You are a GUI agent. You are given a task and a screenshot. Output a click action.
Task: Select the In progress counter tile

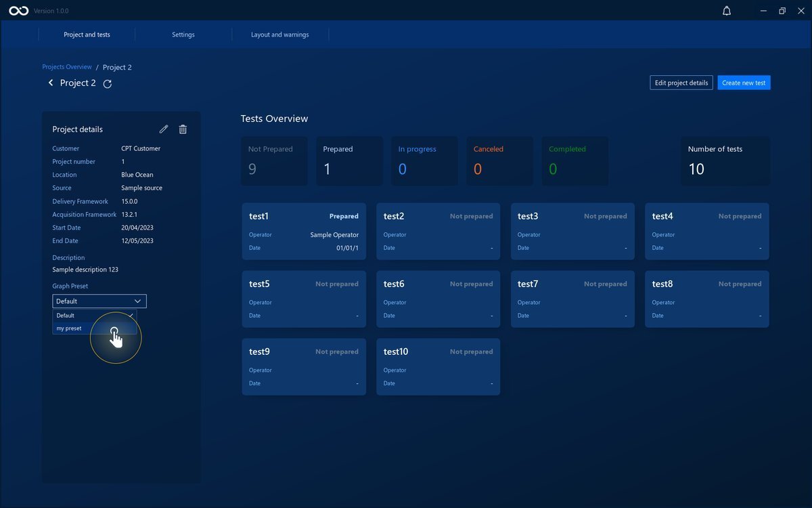(x=424, y=161)
